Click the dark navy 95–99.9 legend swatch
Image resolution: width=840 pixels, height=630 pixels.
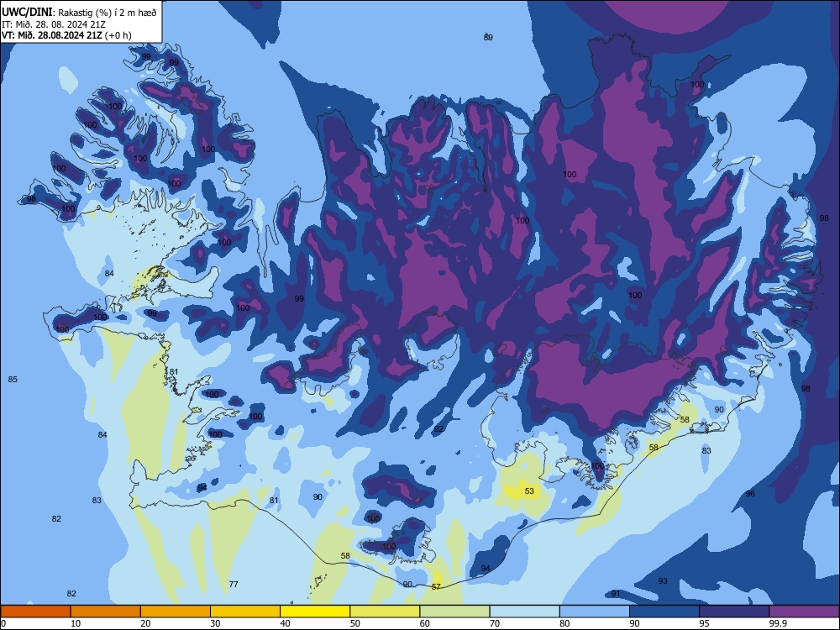point(734,612)
